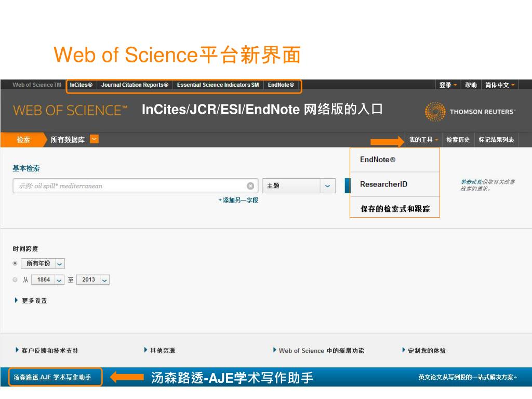Click 所有数据库 label
The width and height of the screenshot is (532, 399).
pos(68,139)
